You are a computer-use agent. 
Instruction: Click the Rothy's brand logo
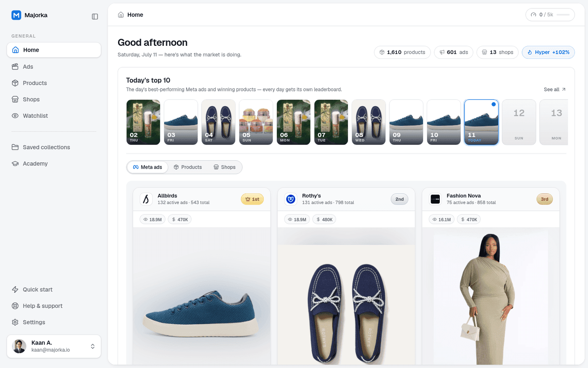(291, 199)
